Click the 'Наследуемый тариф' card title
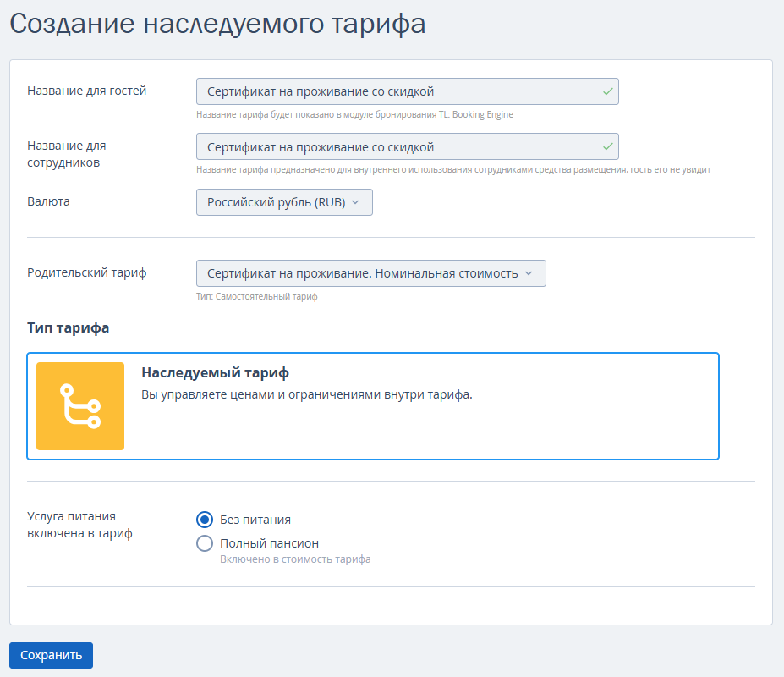This screenshot has height=677, width=784. (215, 373)
